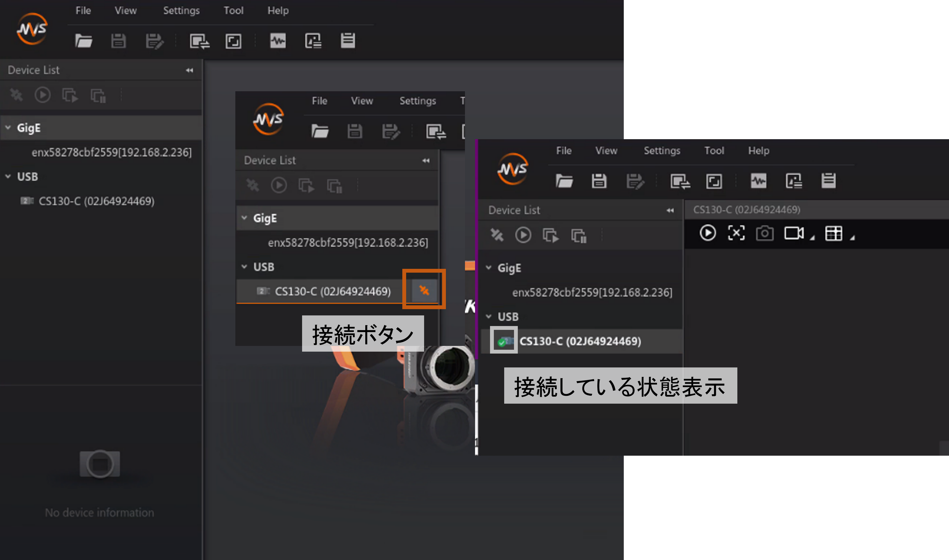Click the capture image camera icon
Viewport: 949px width, 560px height.
coord(765,233)
